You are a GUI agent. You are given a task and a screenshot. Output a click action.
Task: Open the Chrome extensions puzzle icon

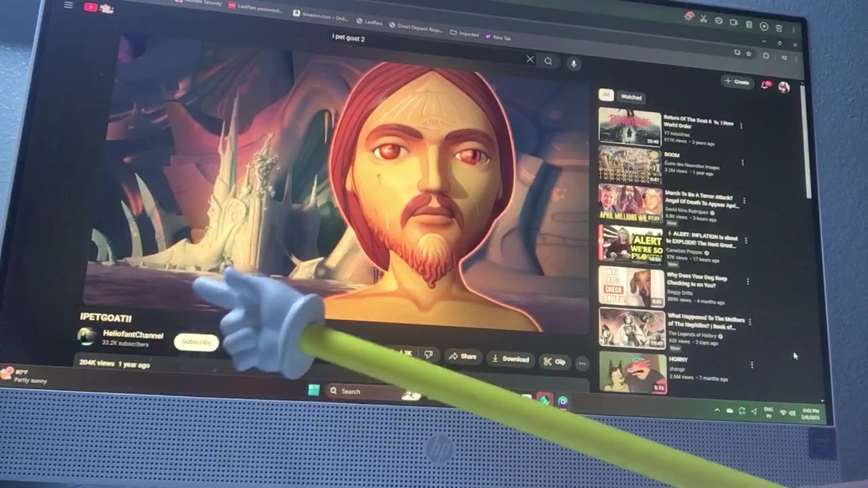click(766, 56)
